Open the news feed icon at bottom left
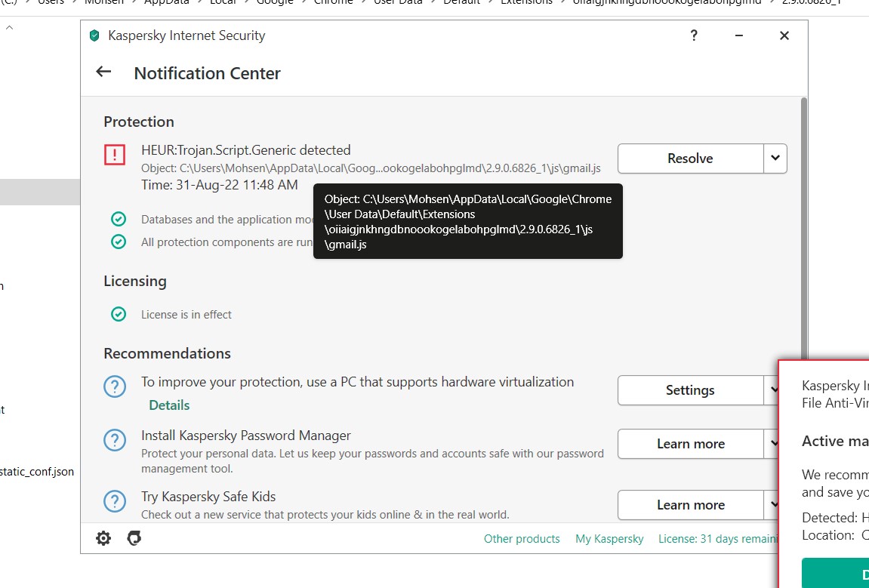869x588 pixels. click(x=134, y=537)
